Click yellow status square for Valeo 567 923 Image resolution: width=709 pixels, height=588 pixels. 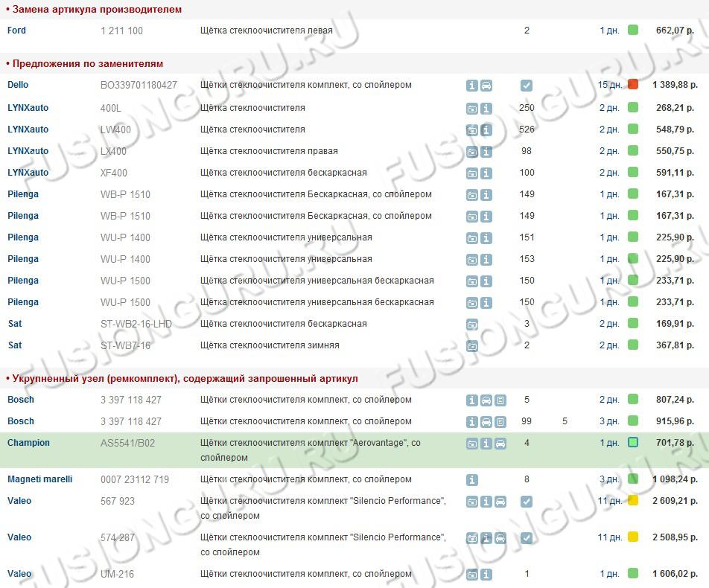point(633,500)
